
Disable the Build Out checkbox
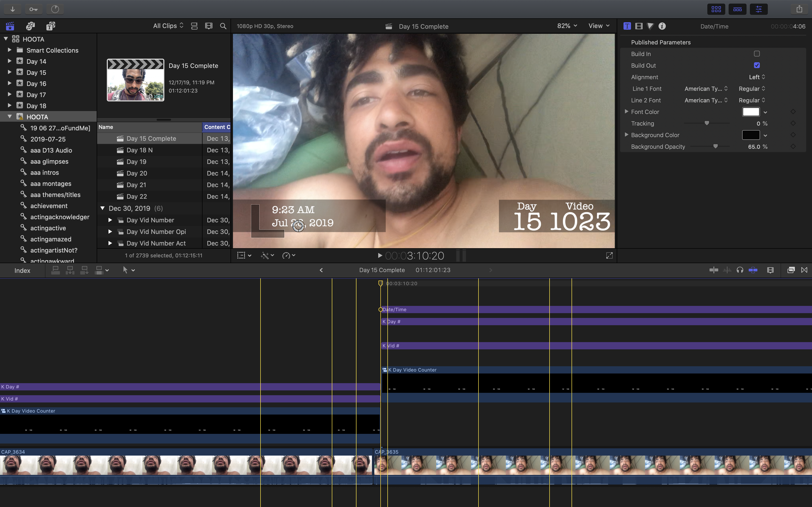click(x=757, y=65)
